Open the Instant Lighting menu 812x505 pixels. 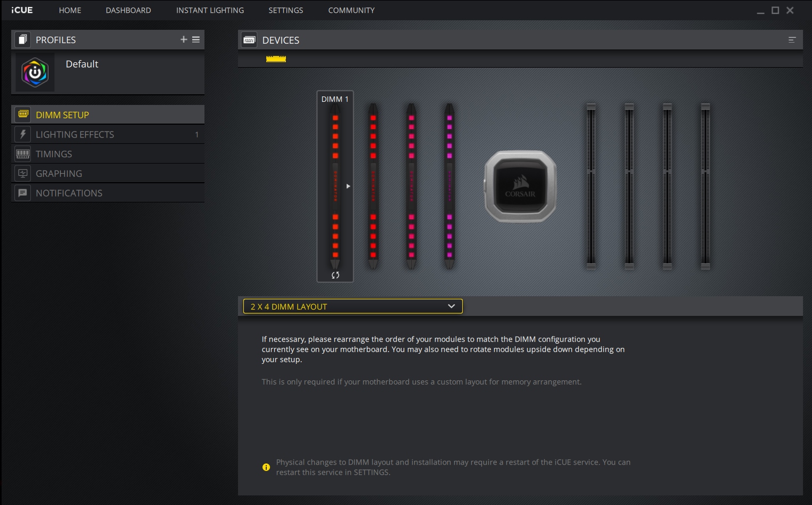[x=210, y=10]
